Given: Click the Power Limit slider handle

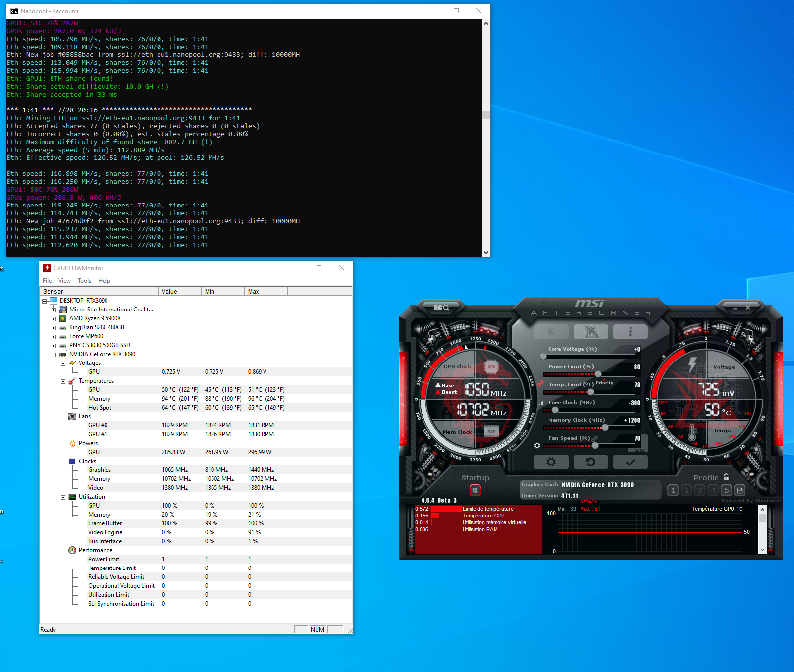Looking at the screenshot, I should point(598,374).
